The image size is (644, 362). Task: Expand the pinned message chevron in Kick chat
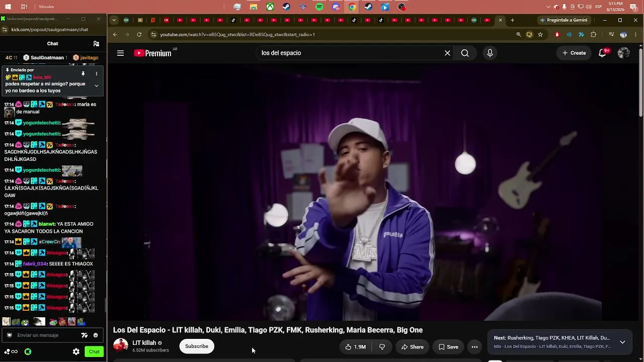pos(97,86)
